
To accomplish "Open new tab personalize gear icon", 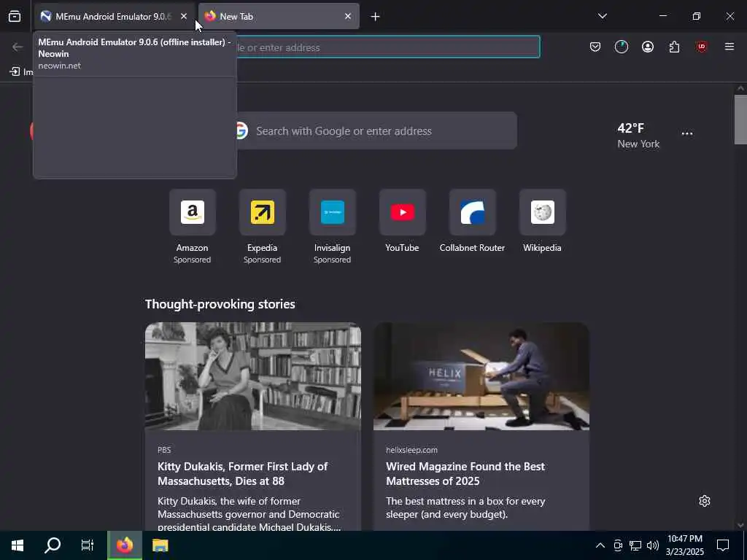I will pyautogui.click(x=705, y=501).
